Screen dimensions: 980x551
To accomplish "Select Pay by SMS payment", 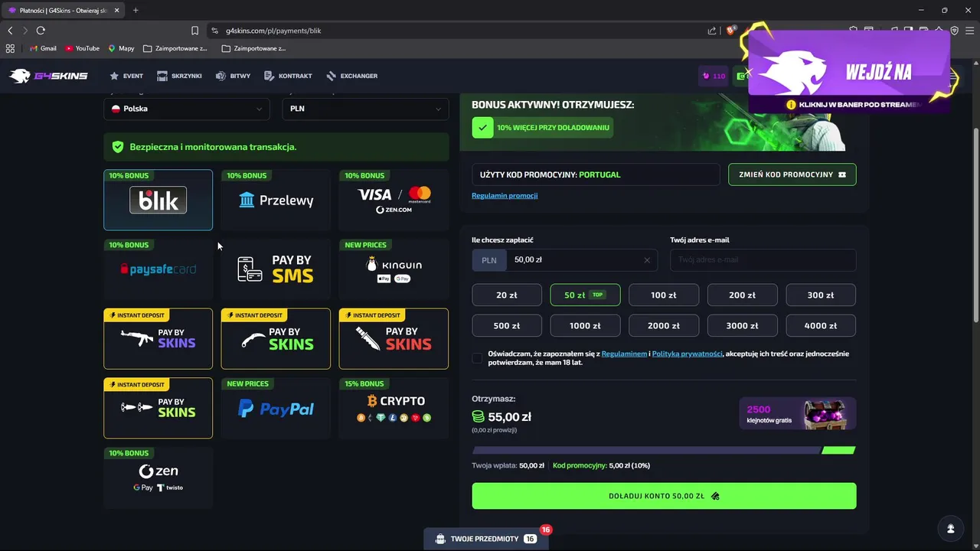I will coord(276,269).
